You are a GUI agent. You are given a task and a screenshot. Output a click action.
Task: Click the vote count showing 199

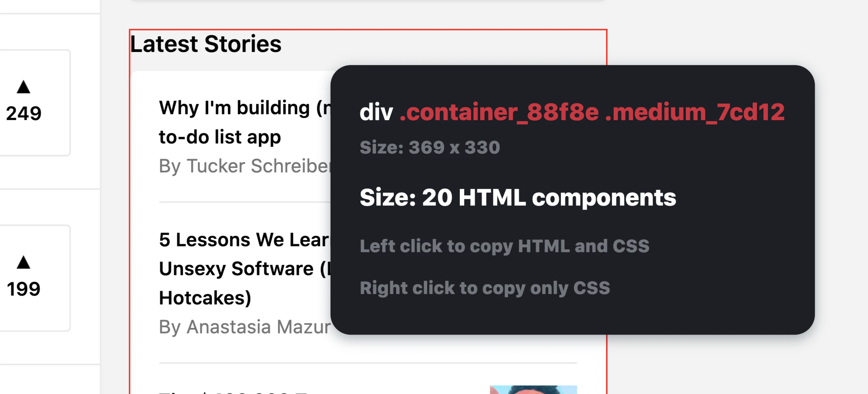[23, 289]
